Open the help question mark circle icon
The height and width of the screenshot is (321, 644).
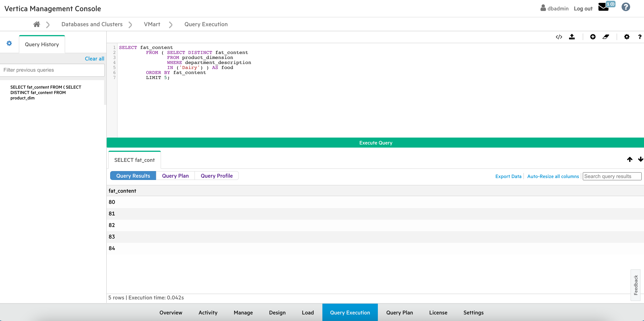point(626,7)
